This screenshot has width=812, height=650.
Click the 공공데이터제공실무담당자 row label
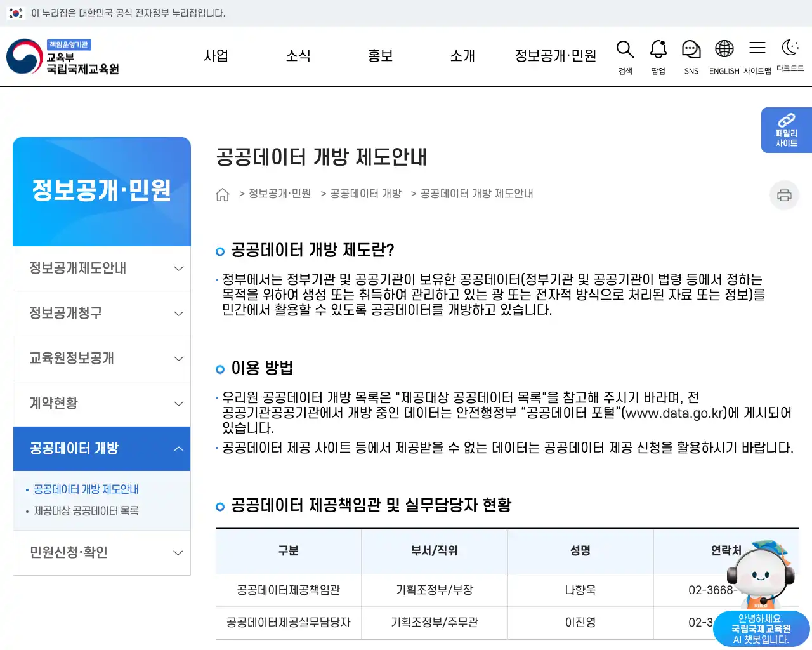pos(289,623)
